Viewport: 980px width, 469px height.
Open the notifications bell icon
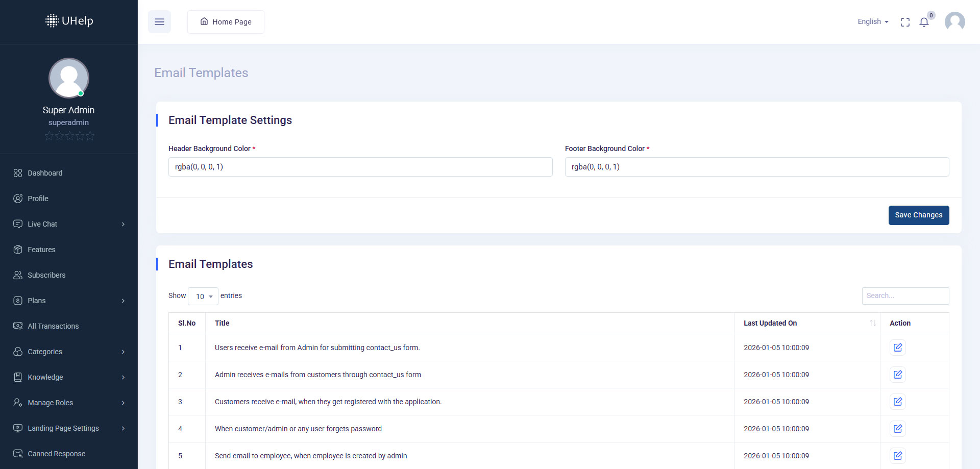pyautogui.click(x=924, y=22)
